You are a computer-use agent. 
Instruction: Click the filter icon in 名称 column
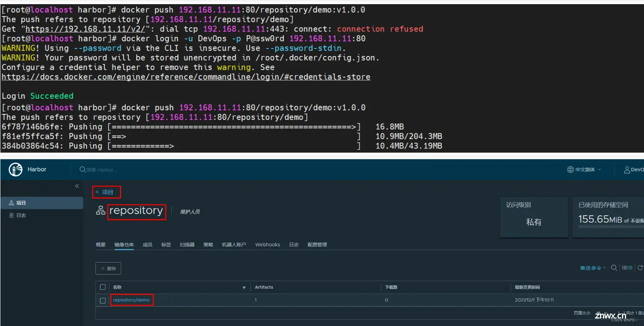click(244, 287)
